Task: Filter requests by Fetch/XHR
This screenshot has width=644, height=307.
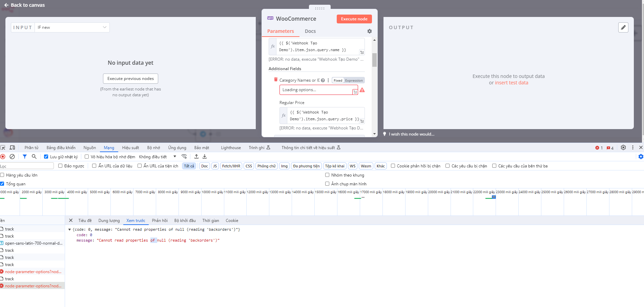Action: coord(231,166)
